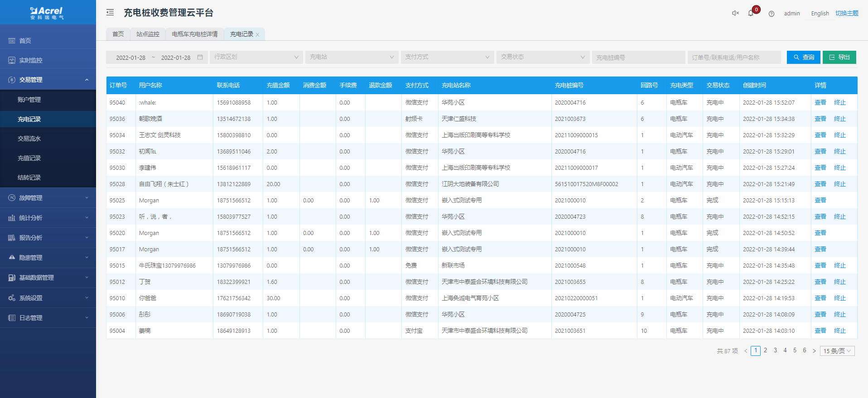868x398 pixels.
Task: Switch language to English
Action: (820, 14)
